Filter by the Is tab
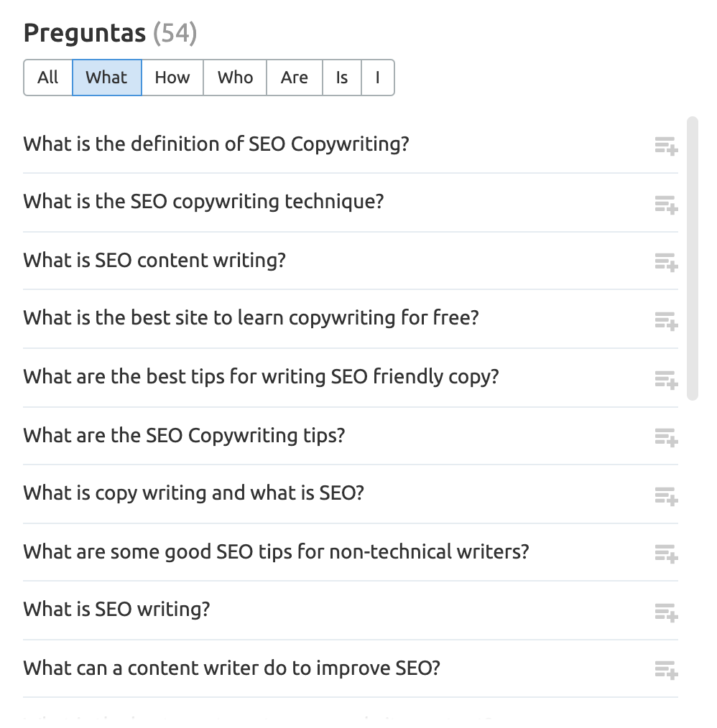This screenshot has width=717, height=728. pos(342,78)
